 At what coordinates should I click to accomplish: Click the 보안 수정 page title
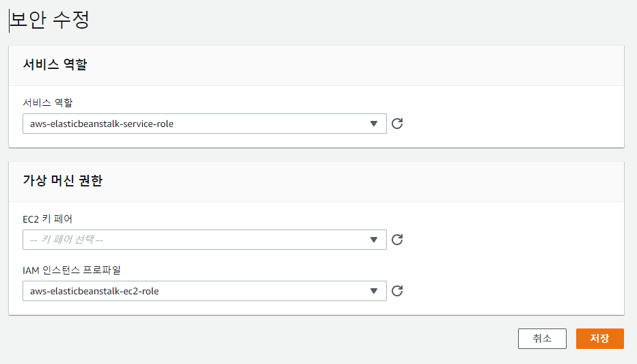coord(50,20)
